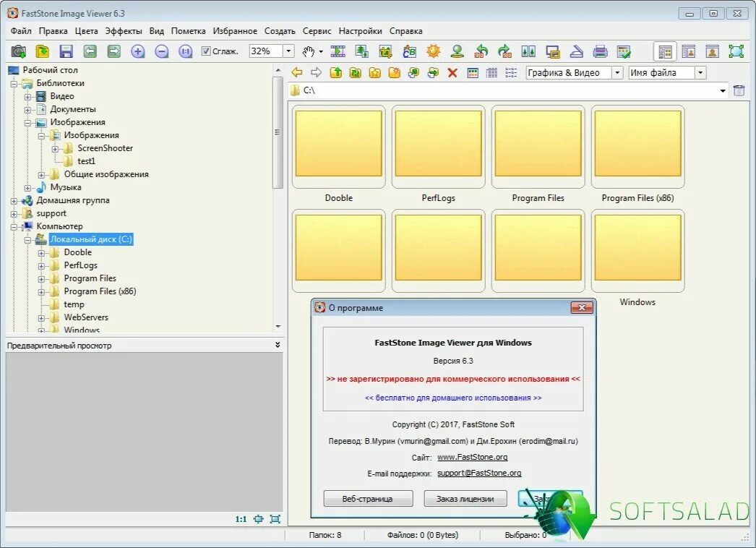
Task: Click the 1:1 preview size control
Action: coord(241,519)
